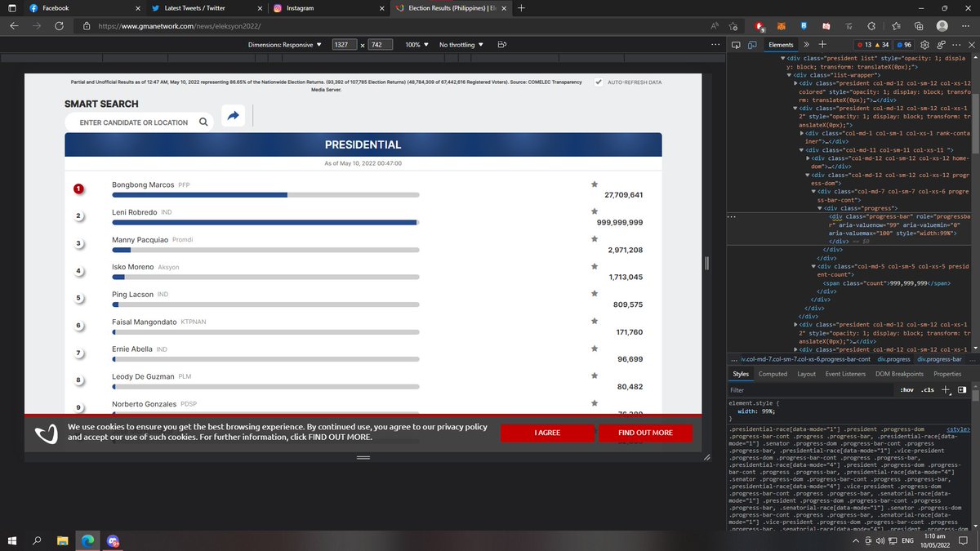Image resolution: width=980 pixels, height=551 pixels.
Task: Click the <style> source link
Action: point(957,428)
